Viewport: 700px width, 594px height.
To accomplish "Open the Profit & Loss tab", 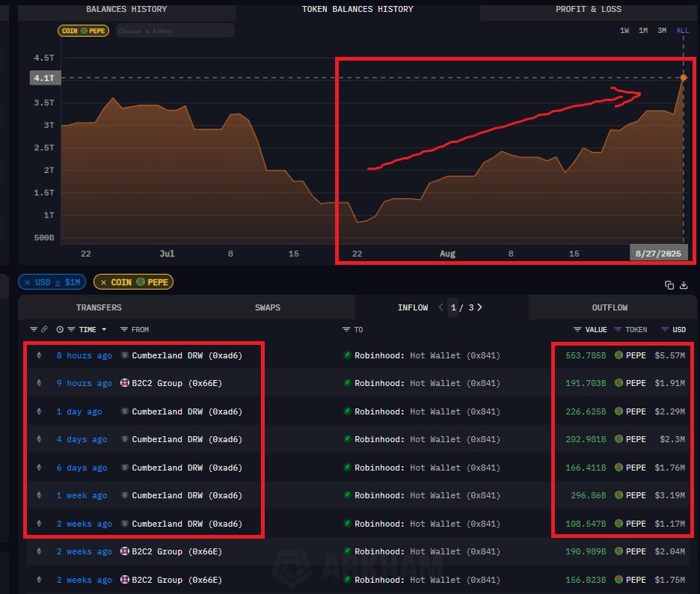I will pyautogui.click(x=589, y=10).
